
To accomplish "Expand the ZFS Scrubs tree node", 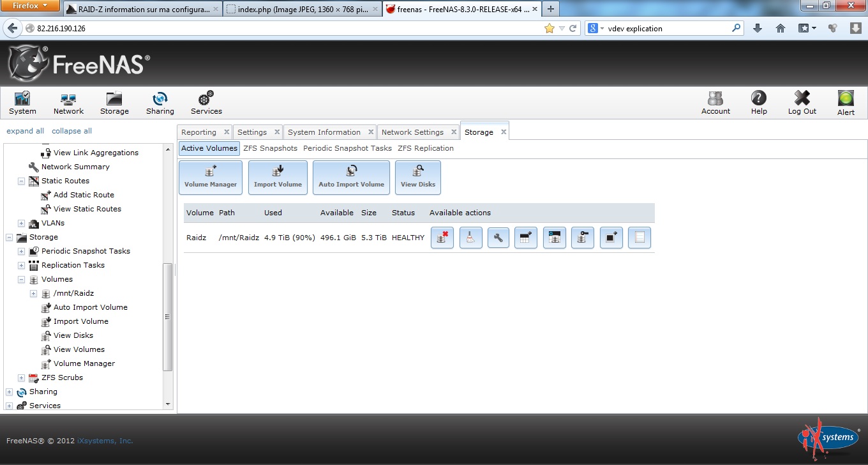I will [x=21, y=377].
